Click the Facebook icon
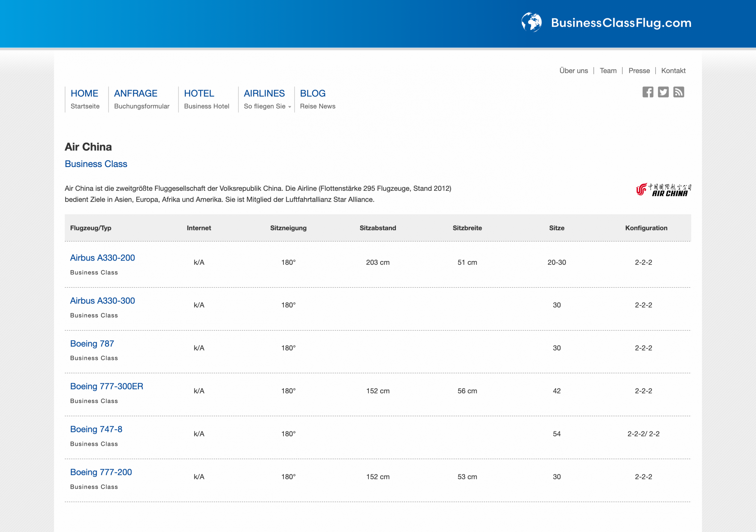The width and height of the screenshot is (756, 532). (x=648, y=92)
